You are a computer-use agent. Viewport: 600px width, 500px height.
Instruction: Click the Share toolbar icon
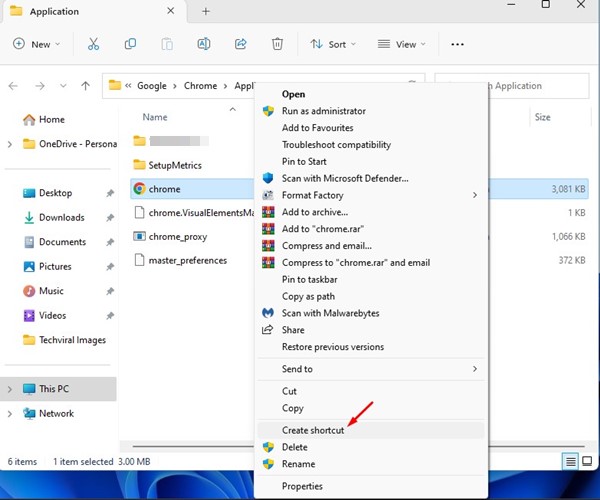coord(240,44)
